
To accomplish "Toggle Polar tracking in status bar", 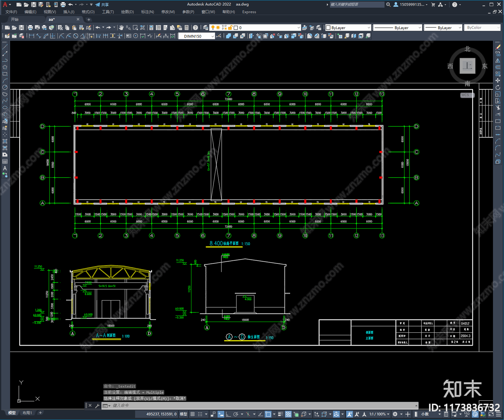I will 236,414.
